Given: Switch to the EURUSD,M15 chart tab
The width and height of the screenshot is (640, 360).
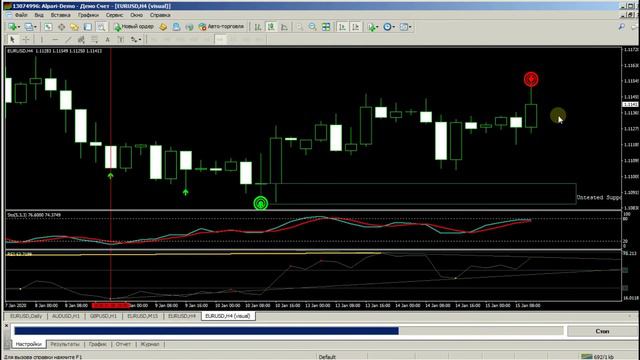Looking at the screenshot, I should 142,316.
